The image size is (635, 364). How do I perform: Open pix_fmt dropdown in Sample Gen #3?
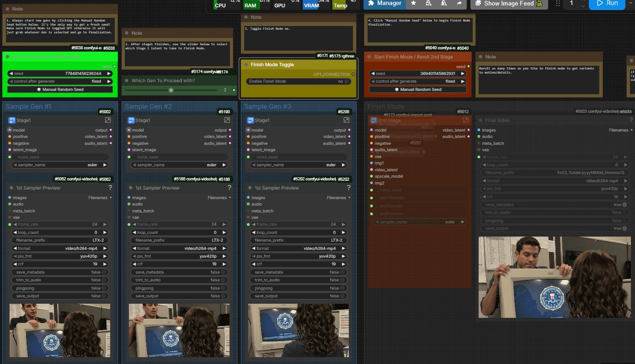point(299,256)
